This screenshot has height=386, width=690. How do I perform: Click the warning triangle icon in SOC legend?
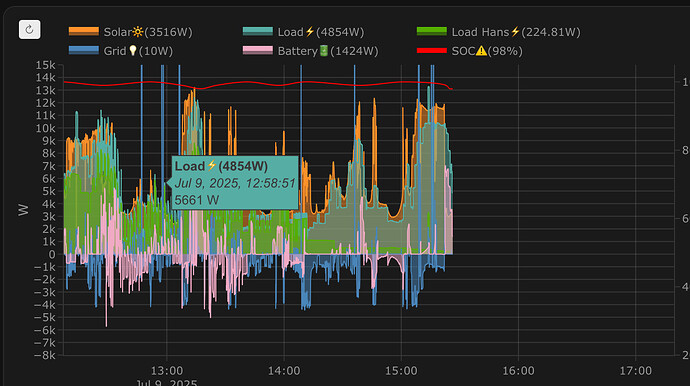coord(481,51)
